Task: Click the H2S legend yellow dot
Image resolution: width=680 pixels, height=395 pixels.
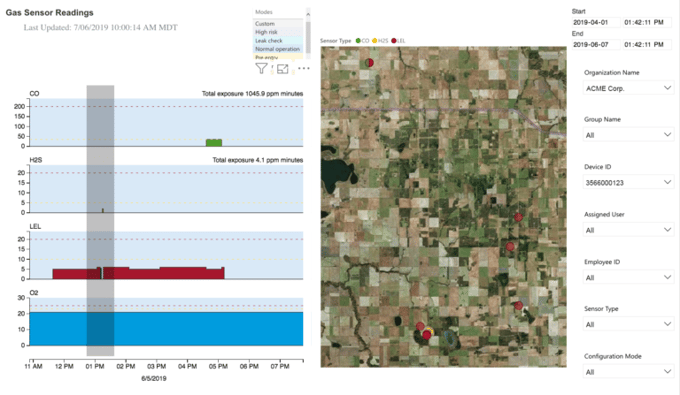Action: (x=375, y=41)
